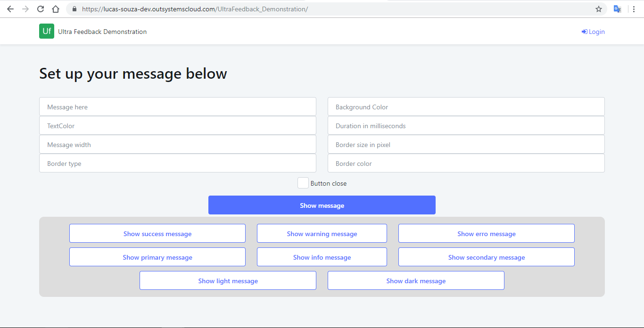
Task: Click the green Uf app logo
Action: click(47, 31)
